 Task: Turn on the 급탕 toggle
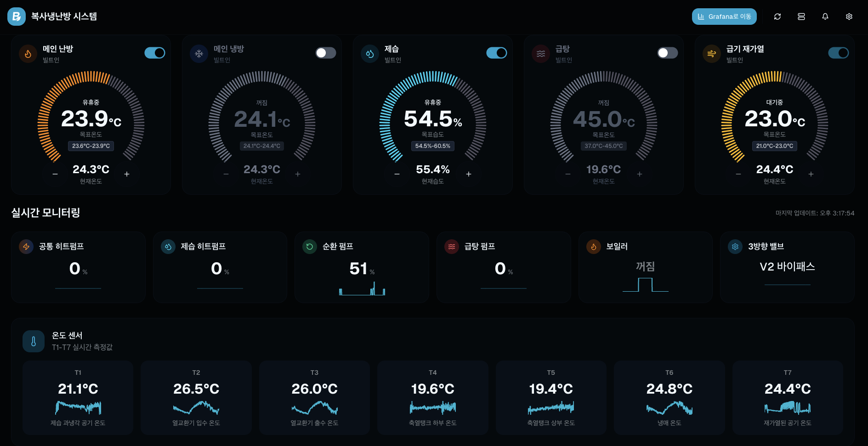coord(668,53)
